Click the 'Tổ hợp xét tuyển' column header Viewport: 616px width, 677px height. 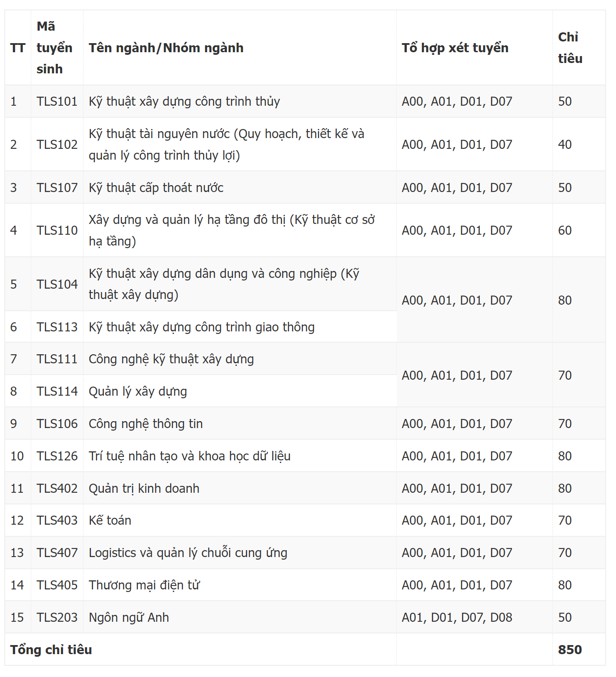pos(455,48)
